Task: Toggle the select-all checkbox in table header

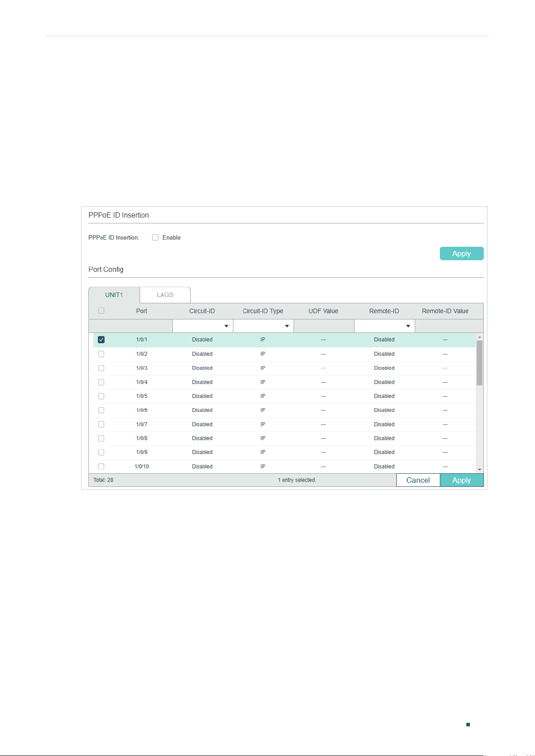Action: click(x=101, y=310)
